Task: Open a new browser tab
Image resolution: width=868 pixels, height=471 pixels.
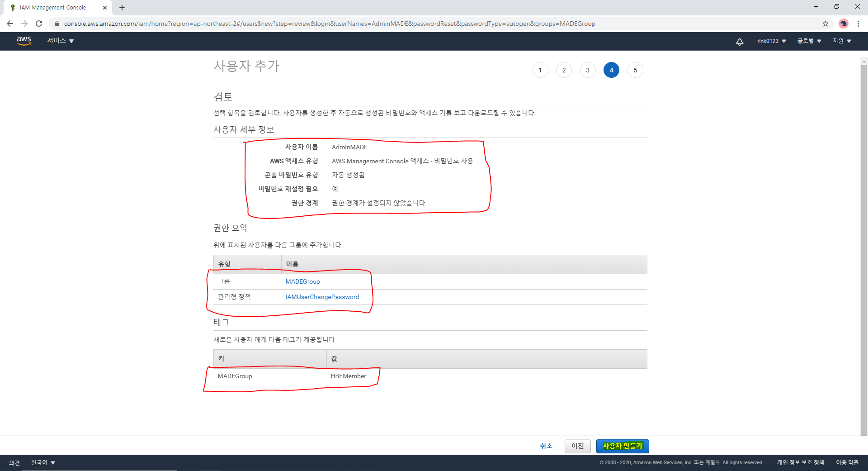Action: click(122, 8)
